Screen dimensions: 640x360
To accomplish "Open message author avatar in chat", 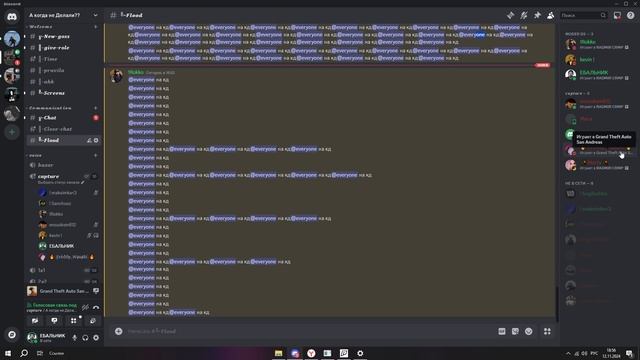I will pos(116,76).
